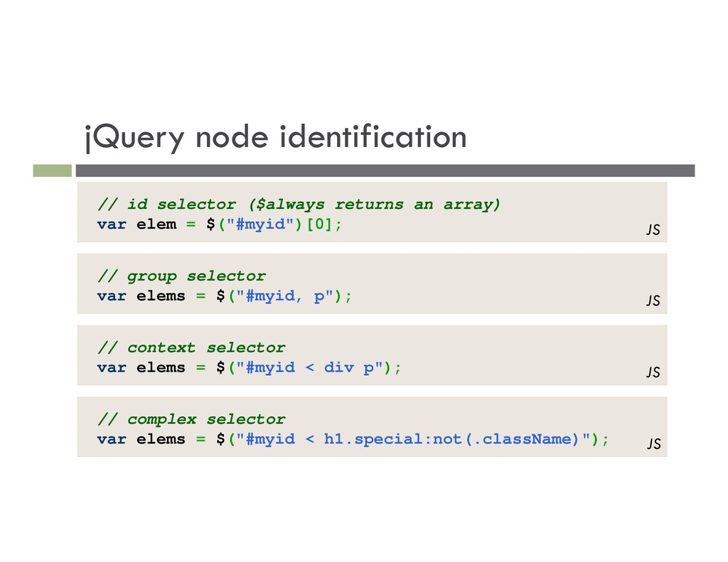Click the JS label in the context selector block
Screen dimensions: 728x562
coord(653,372)
